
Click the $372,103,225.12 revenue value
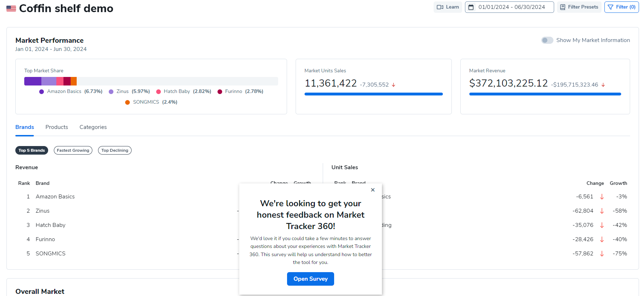click(x=508, y=83)
